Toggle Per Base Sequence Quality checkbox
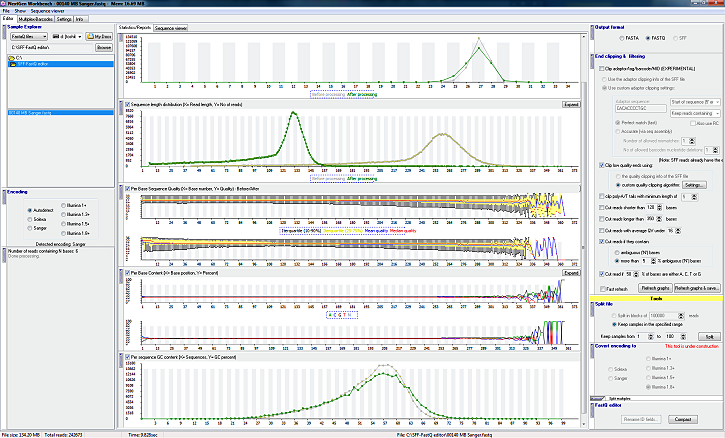Image resolution: width=725 pixels, height=438 pixels. point(127,189)
